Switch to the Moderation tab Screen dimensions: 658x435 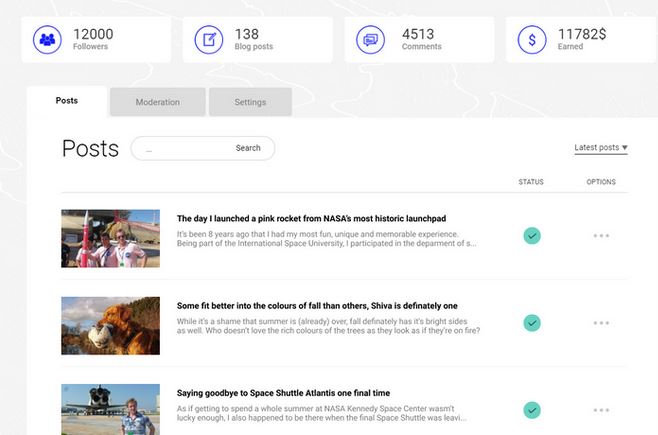tap(158, 102)
